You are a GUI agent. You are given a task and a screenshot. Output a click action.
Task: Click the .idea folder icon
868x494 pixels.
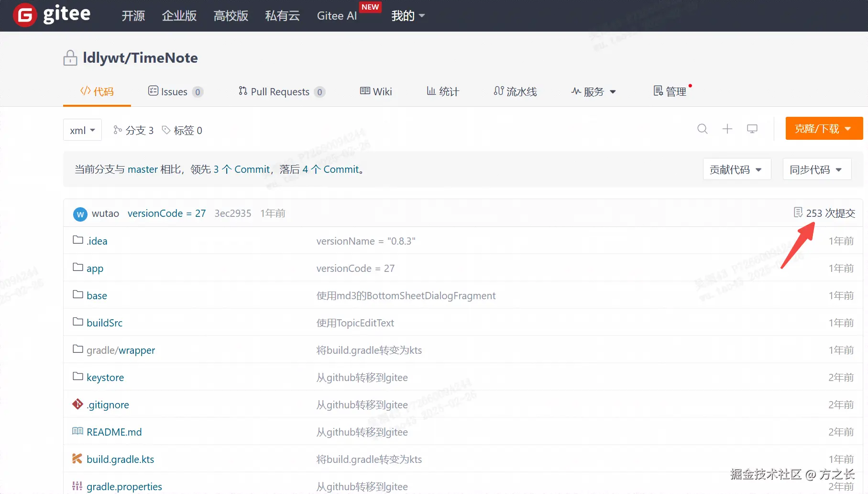pos(78,240)
